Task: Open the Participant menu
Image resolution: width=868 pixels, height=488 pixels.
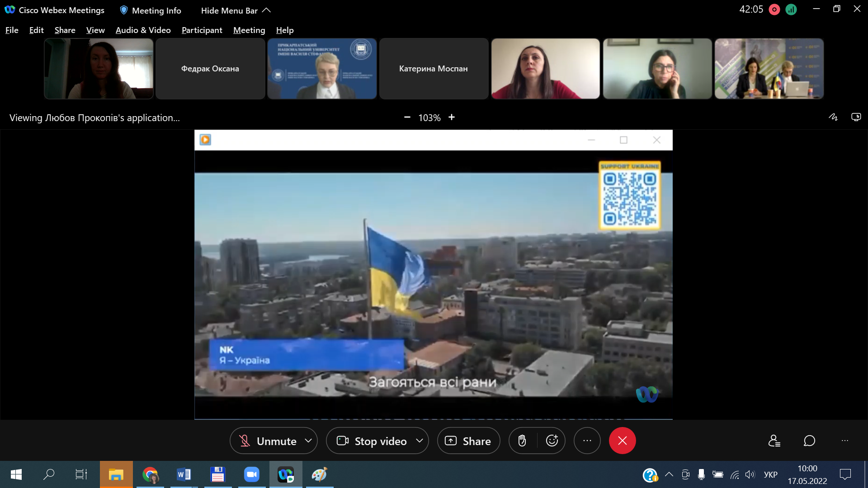Action: (202, 30)
